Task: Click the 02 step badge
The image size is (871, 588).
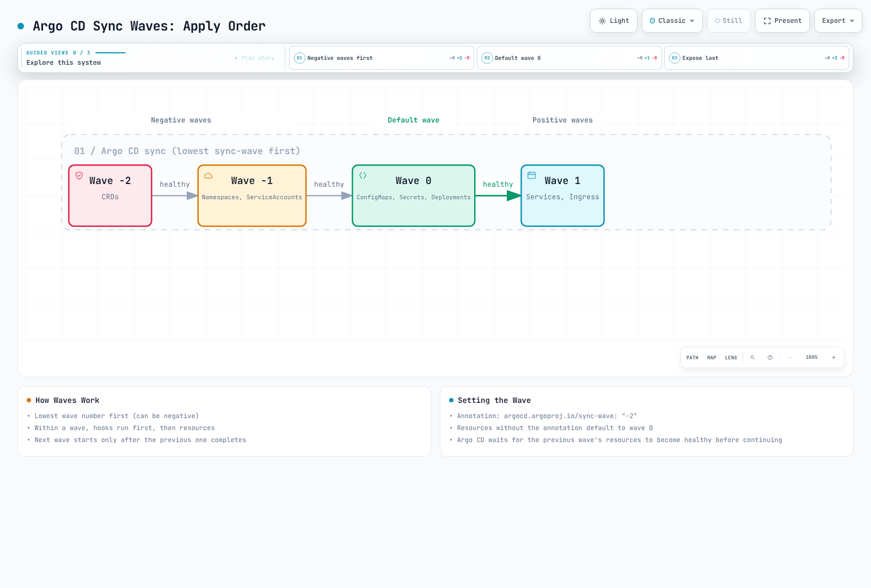Action: [487, 58]
